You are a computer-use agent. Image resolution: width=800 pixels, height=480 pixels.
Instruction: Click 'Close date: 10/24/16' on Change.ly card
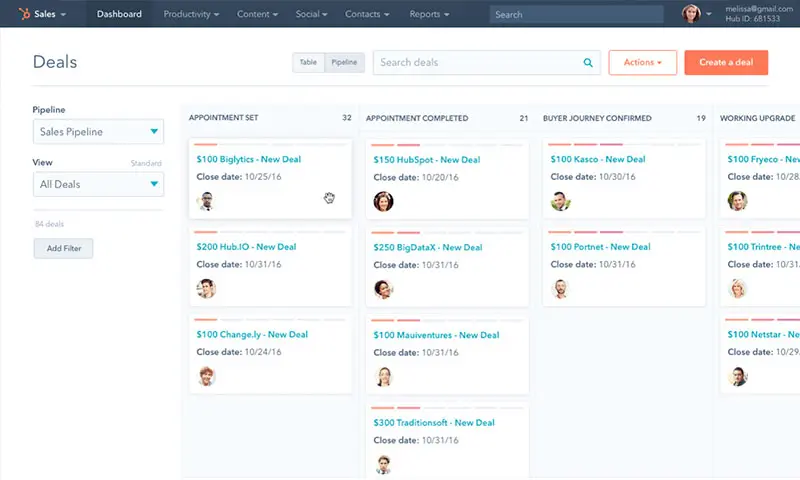click(239, 352)
